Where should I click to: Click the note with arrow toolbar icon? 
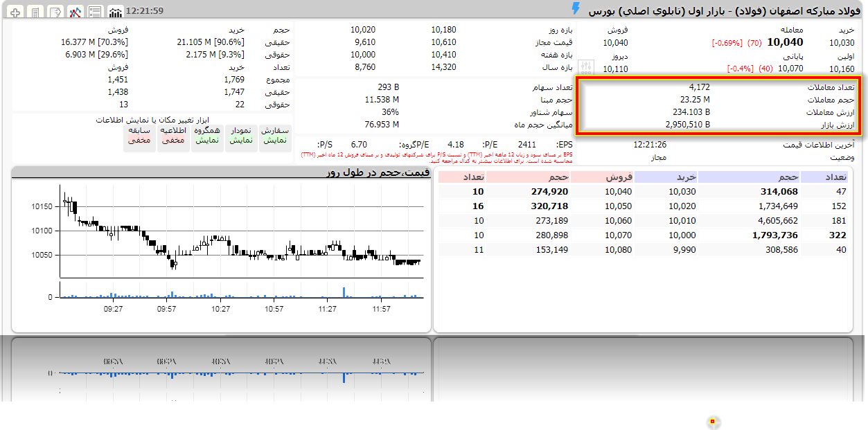[56, 12]
